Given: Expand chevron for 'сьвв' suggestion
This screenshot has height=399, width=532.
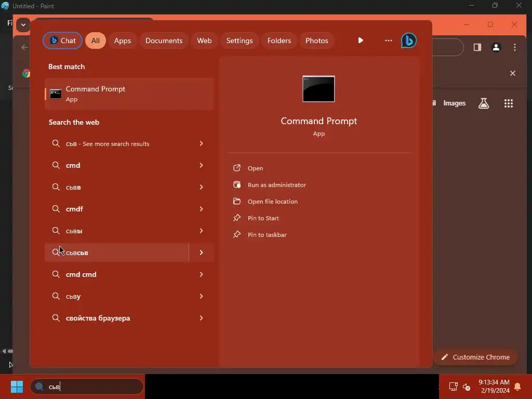Looking at the screenshot, I should [201, 187].
